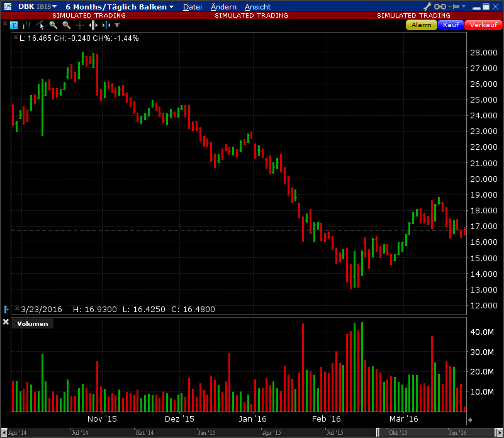Viewport: 504px width, 438px height.
Task: Click the zoom out magnifier
Action: coord(66,25)
